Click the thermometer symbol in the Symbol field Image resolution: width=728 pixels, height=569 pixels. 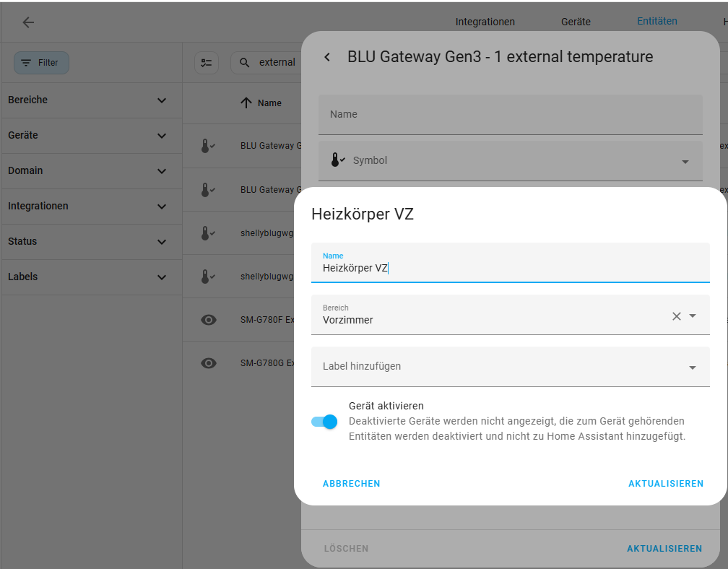pyautogui.click(x=336, y=160)
